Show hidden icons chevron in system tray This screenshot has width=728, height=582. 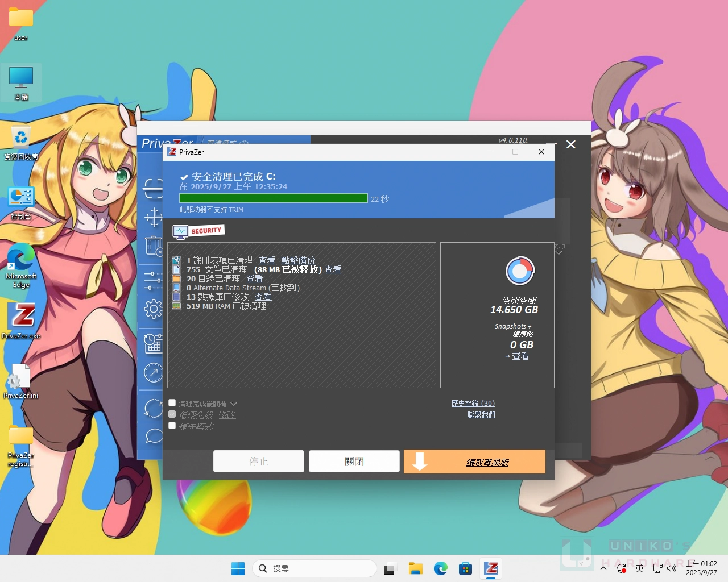(x=603, y=568)
